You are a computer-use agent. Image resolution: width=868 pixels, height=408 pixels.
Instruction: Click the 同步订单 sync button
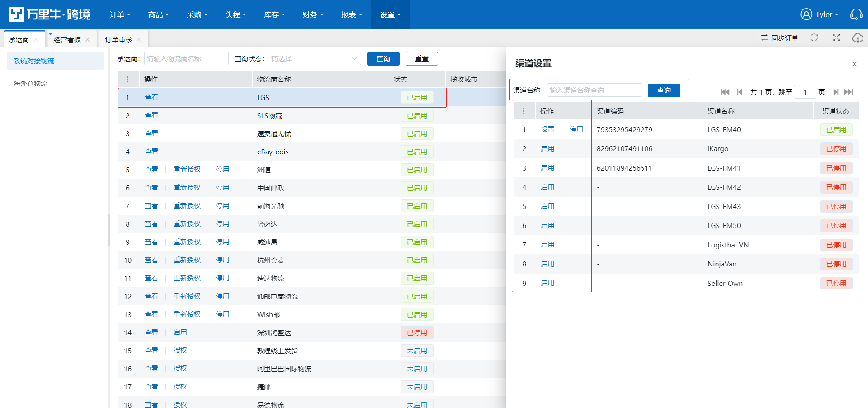tap(779, 38)
